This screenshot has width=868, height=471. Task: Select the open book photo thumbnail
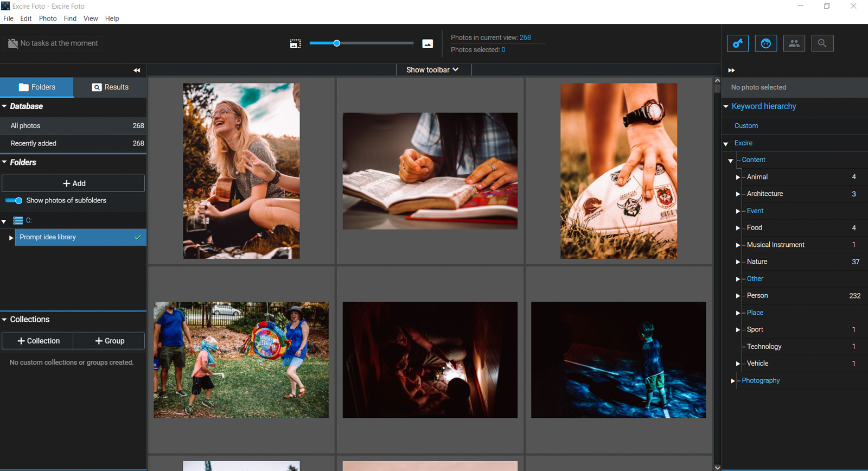tap(430, 171)
